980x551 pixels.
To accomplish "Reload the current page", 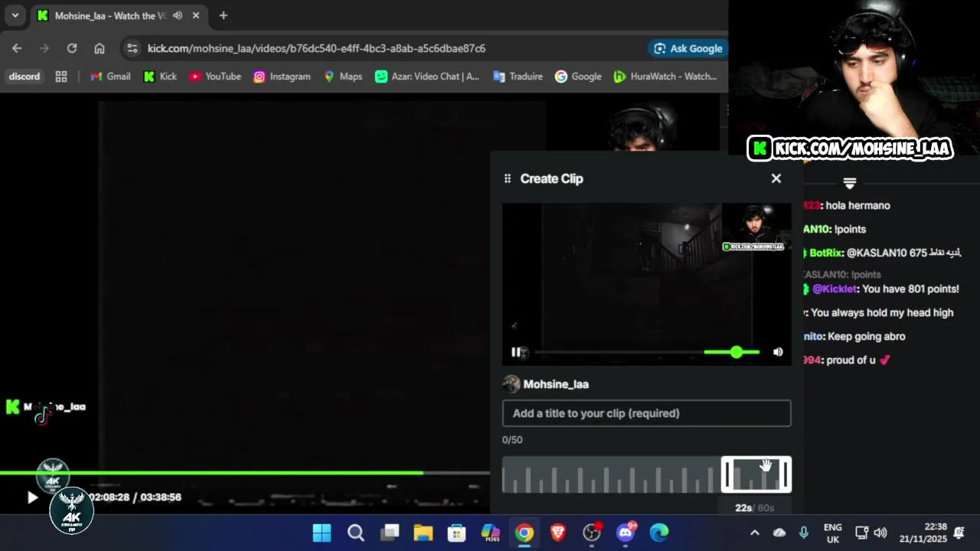I will coord(72,48).
